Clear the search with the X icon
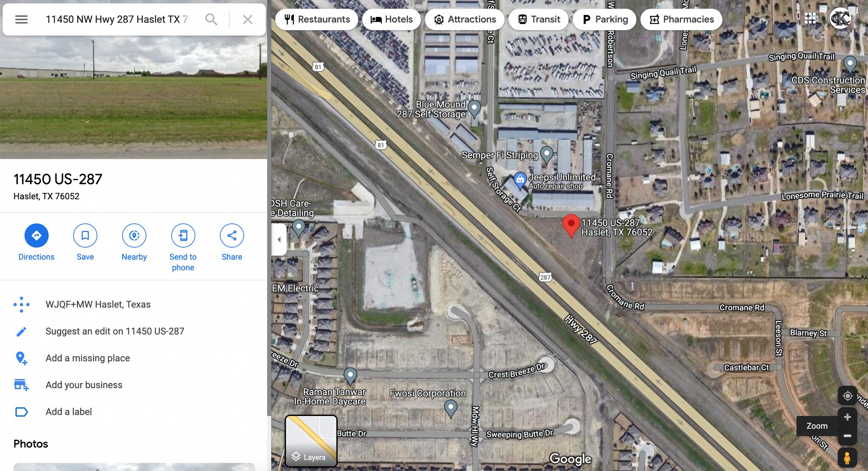The height and width of the screenshot is (471, 868). pos(248,19)
